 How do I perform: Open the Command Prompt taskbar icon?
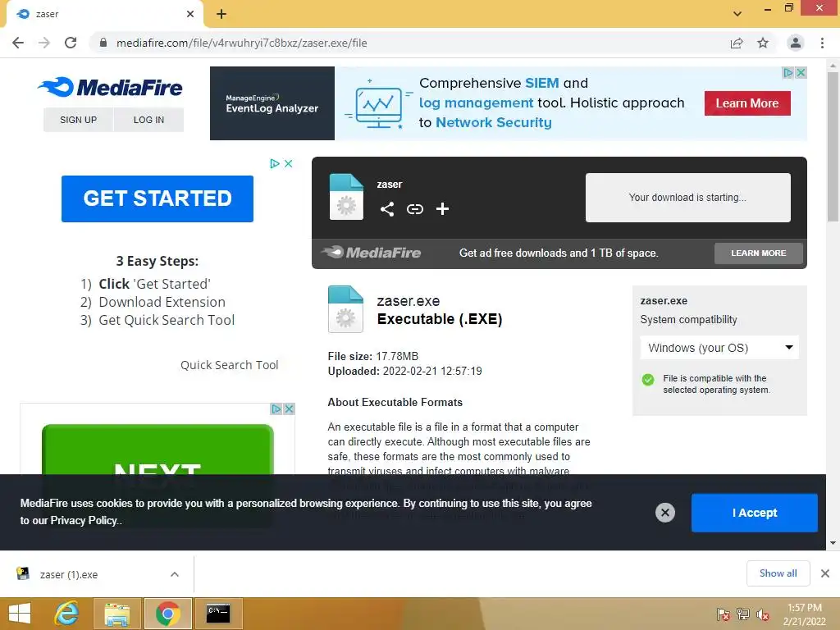point(218,614)
